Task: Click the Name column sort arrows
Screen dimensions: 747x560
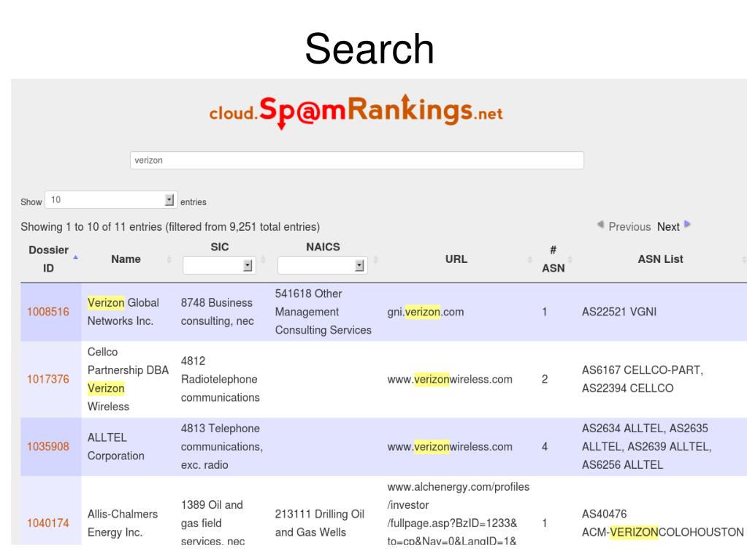Action: [x=169, y=259]
